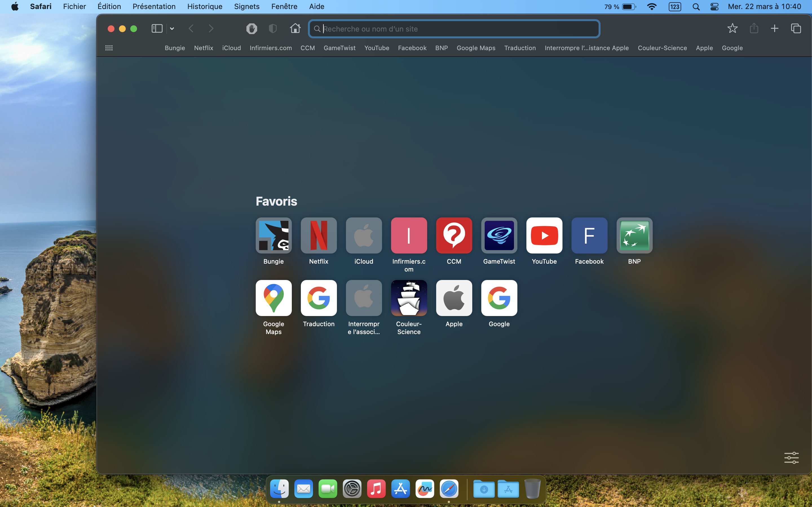This screenshot has width=812, height=507.
Task: Open the Couleur-Science favorite tile
Action: coord(409,298)
